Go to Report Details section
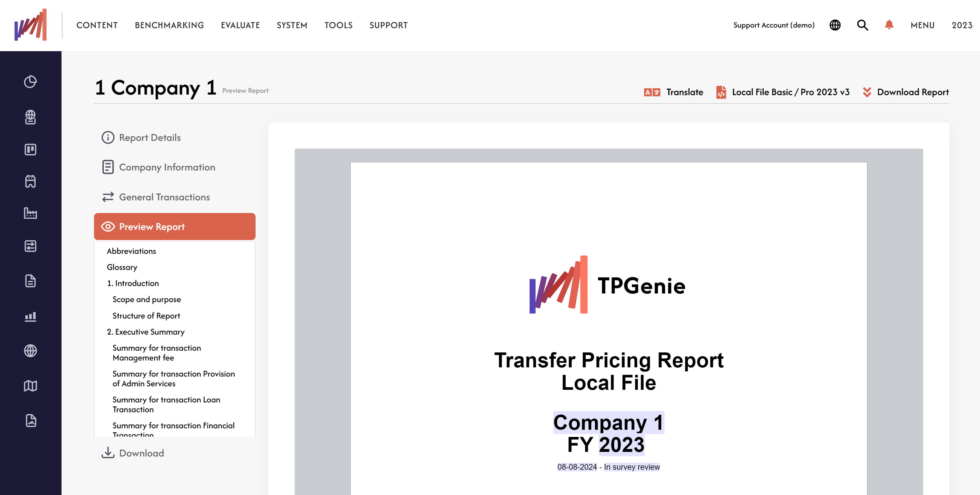980x495 pixels. click(x=150, y=137)
